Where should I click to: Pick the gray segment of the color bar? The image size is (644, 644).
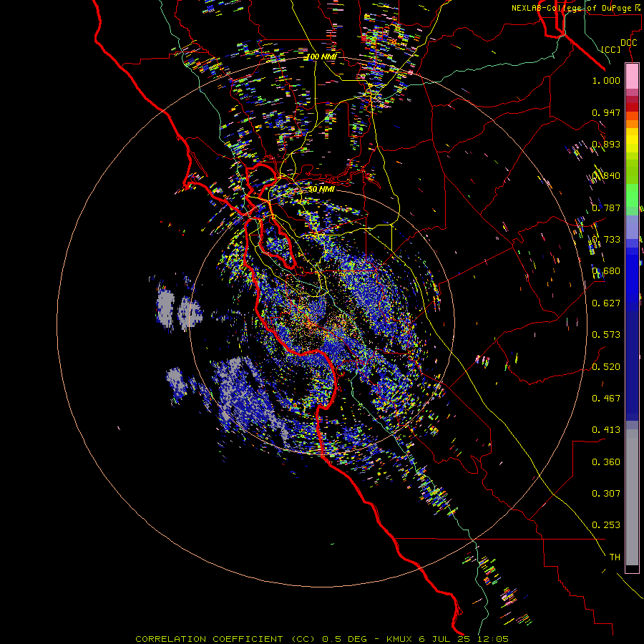pos(632,497)
